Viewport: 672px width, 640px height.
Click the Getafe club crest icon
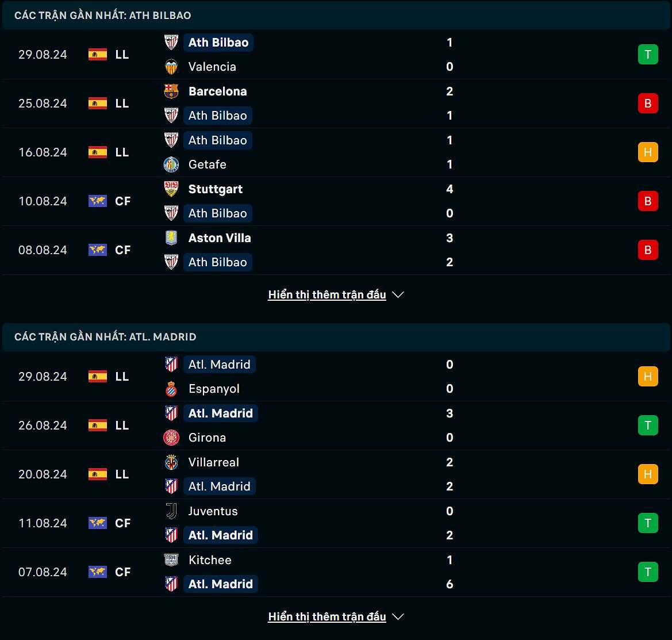coord(171,164)
